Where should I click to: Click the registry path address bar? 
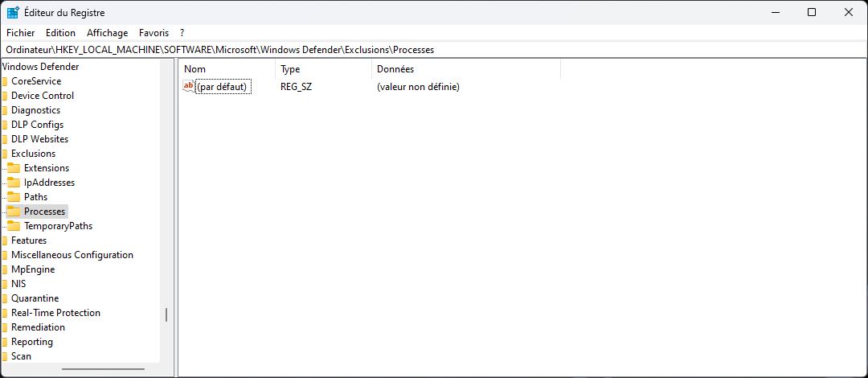434,49
